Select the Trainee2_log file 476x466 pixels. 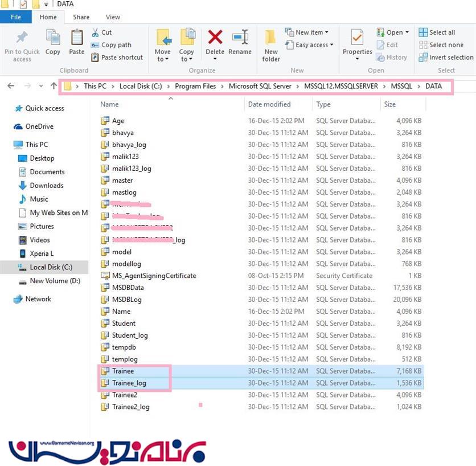pos(130,407)
